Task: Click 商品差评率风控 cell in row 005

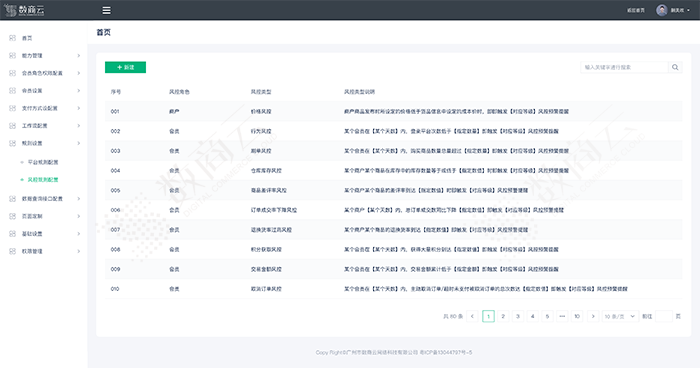Action: click(269, 190)
